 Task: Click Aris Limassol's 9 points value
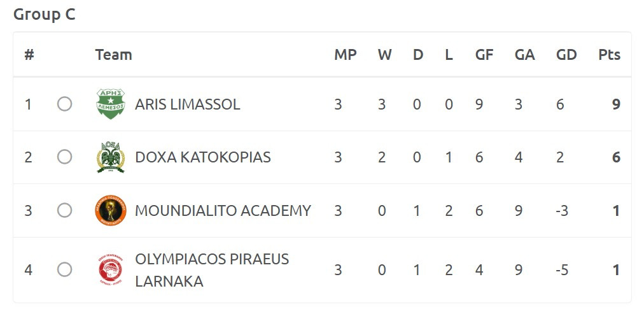click(615, 104)
